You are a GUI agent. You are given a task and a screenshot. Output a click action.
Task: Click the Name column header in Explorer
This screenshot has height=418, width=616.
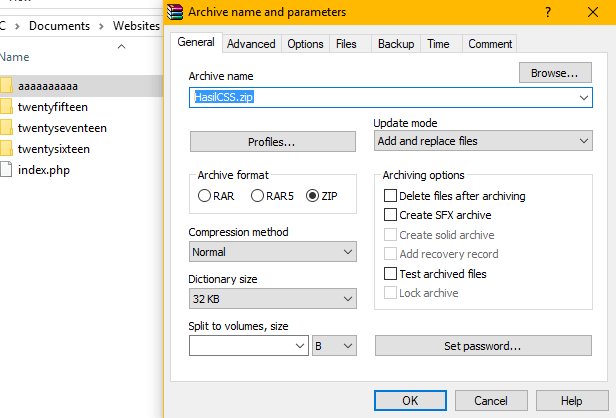(x=15, y=57)
